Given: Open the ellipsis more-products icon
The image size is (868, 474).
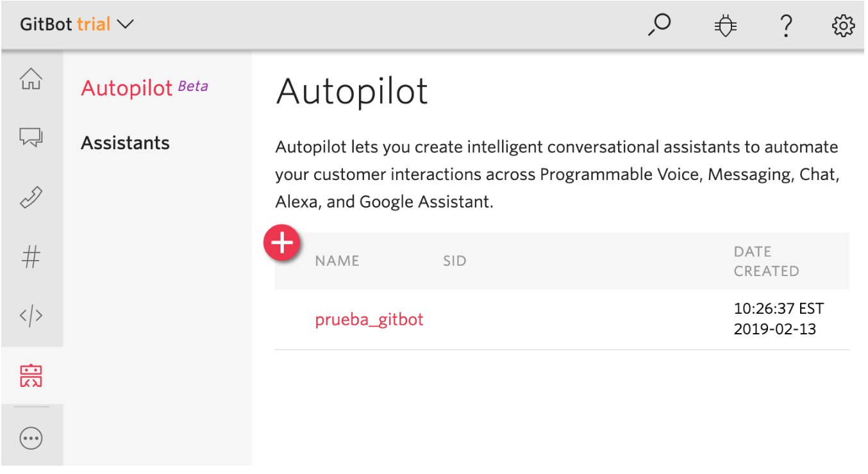Looking at the screenshot, I should click(30, 438).
